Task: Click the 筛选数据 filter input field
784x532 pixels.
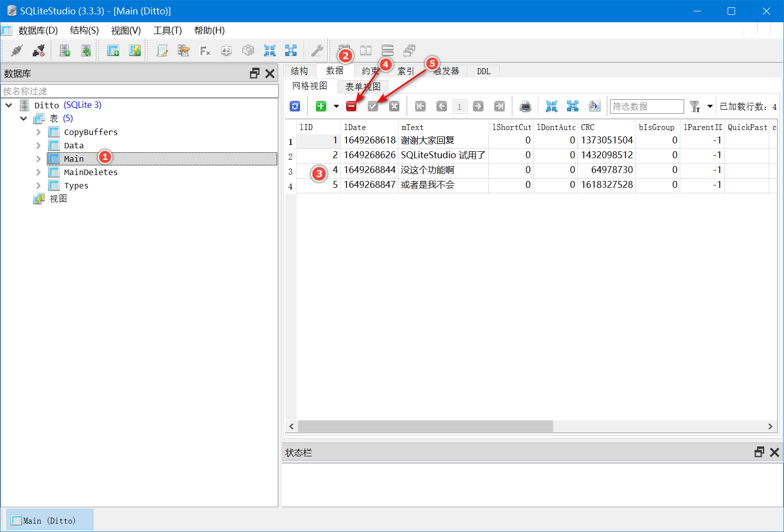Action: pyautogui.click(x=647, y=106)
